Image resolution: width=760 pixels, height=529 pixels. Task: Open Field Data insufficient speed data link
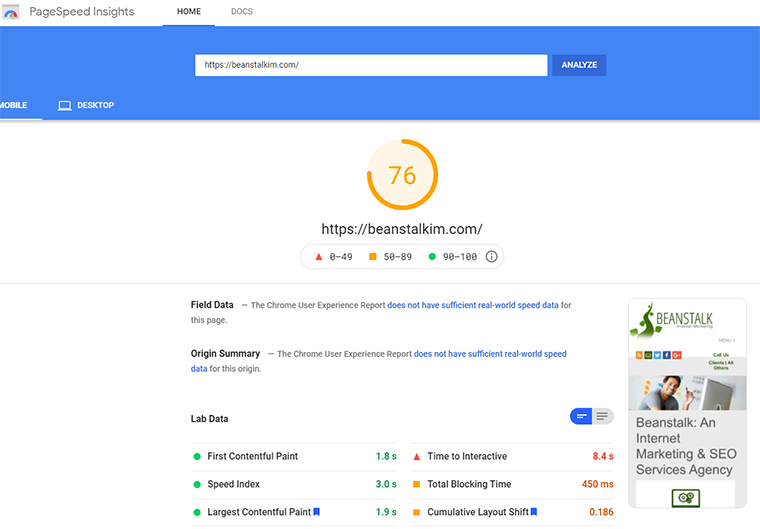[473, 305]
